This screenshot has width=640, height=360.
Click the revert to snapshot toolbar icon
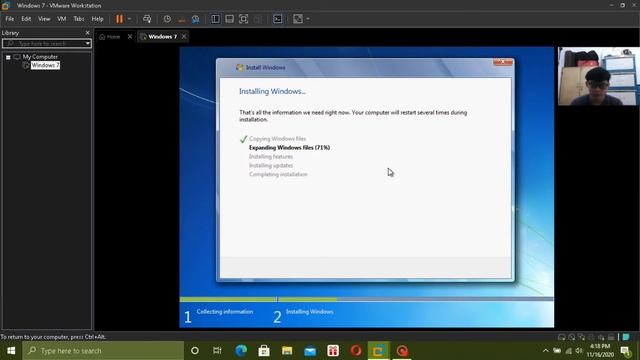182,19
